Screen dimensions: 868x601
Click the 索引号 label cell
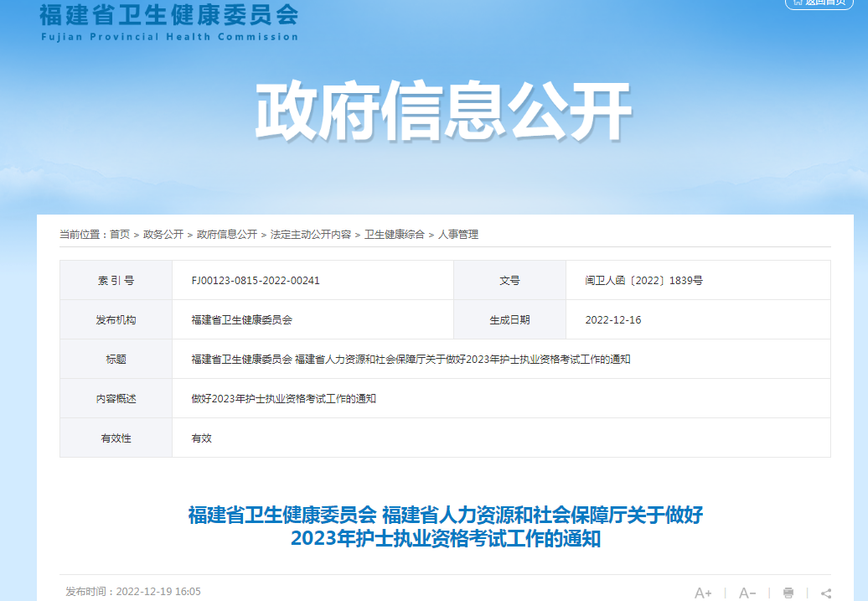point(116,280)
